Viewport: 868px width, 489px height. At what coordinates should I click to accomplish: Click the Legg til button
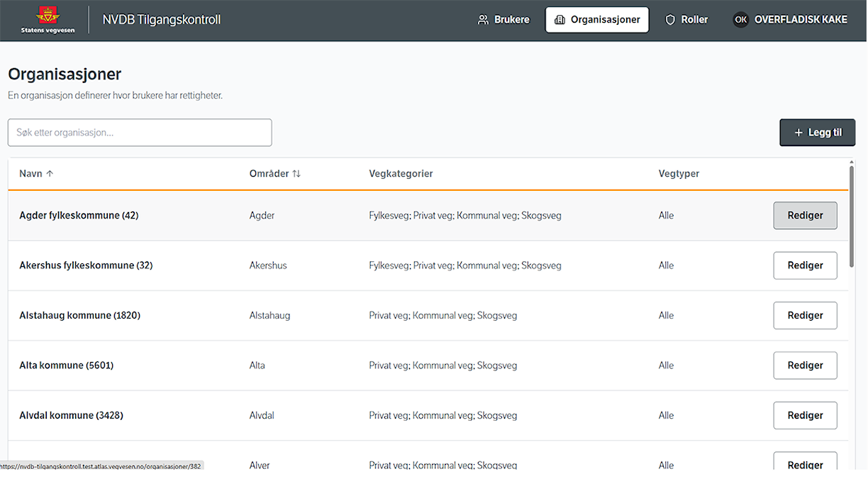818,133
